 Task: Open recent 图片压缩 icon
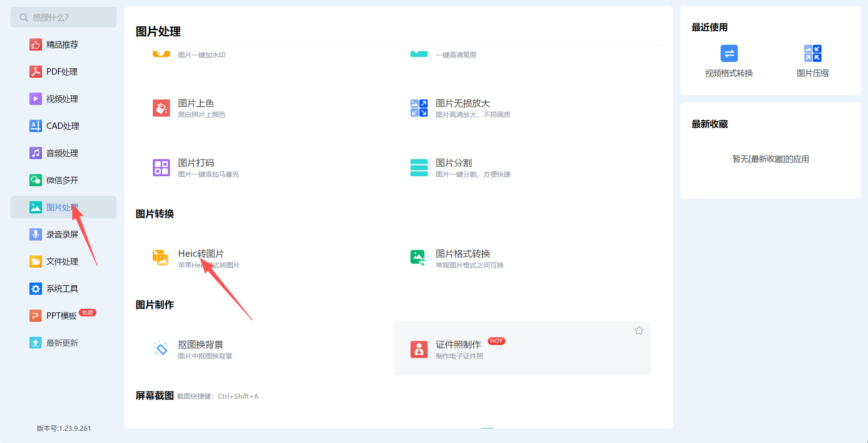(x=813, y=53)
